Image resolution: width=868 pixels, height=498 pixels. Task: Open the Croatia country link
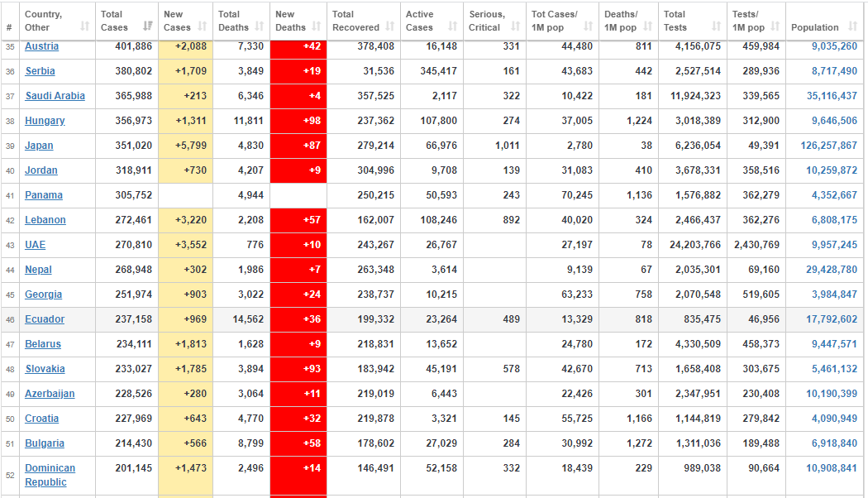tap(41, 419)
